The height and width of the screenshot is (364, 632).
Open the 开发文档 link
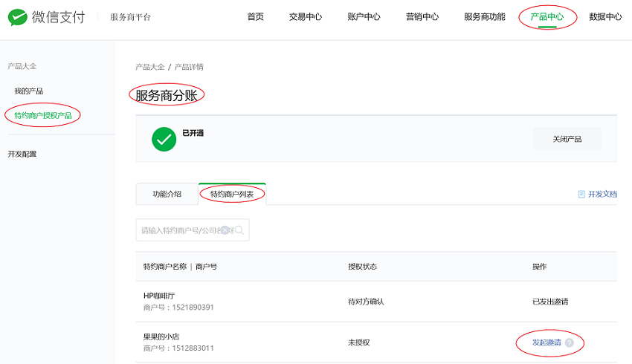click(x=602, y=194)
